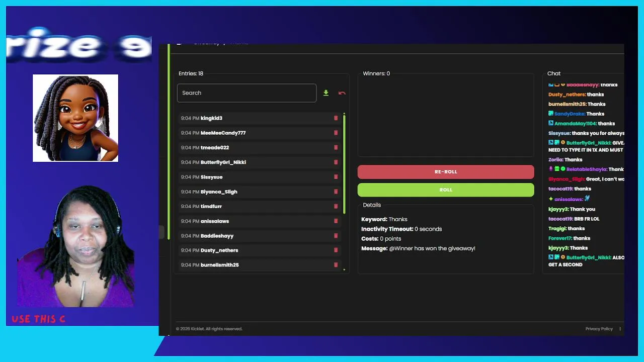Delete the MeeMeeCandy777 entry
Image resolution: width=644 pixels, height=362 pixels.
(x=336, y=133)
